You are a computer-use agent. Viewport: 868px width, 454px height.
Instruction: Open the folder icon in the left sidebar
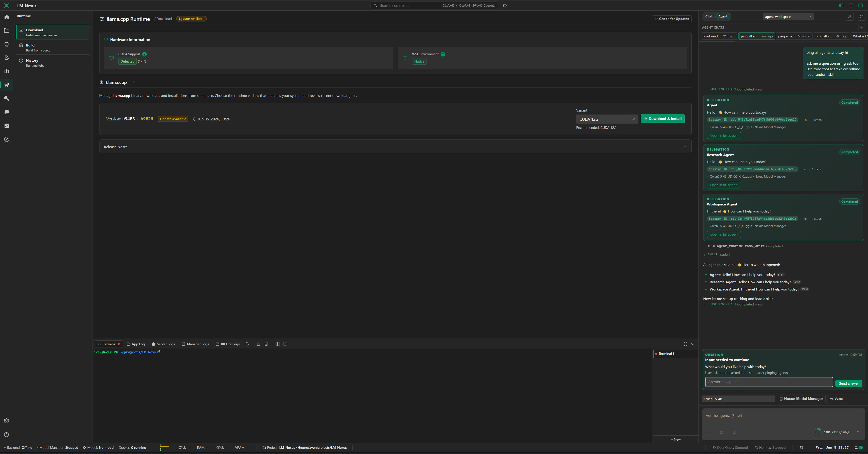6,31
